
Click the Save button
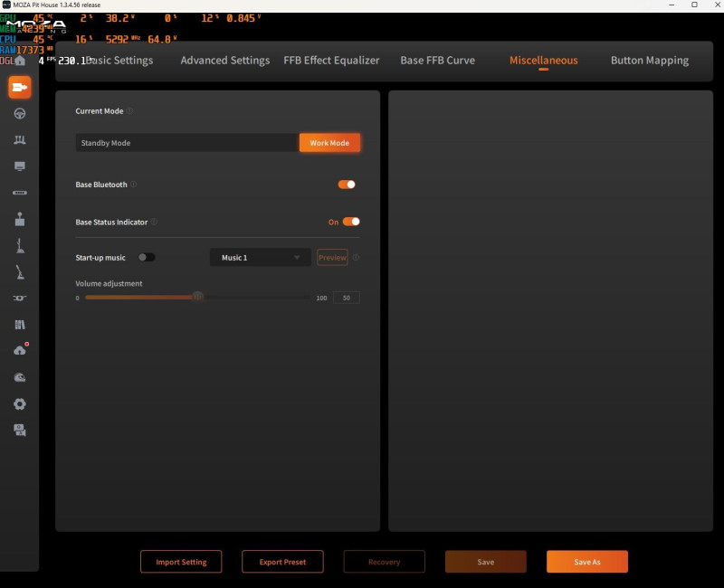tap(486, 562)
